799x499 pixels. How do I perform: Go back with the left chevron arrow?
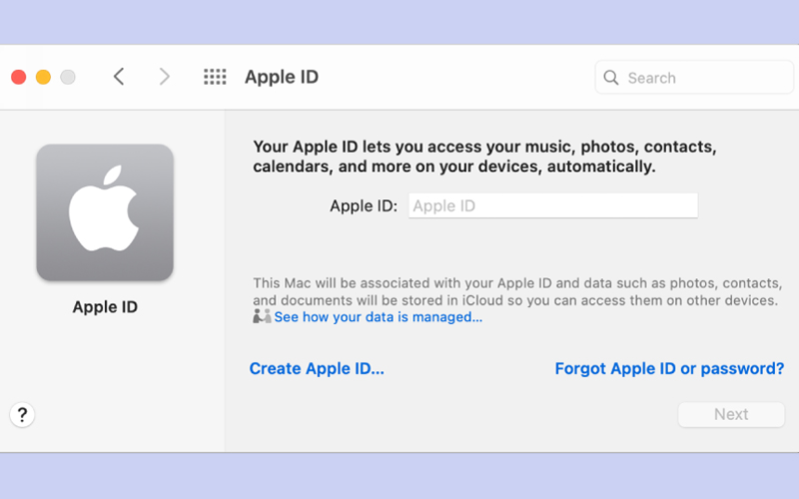tap(119, 77)
